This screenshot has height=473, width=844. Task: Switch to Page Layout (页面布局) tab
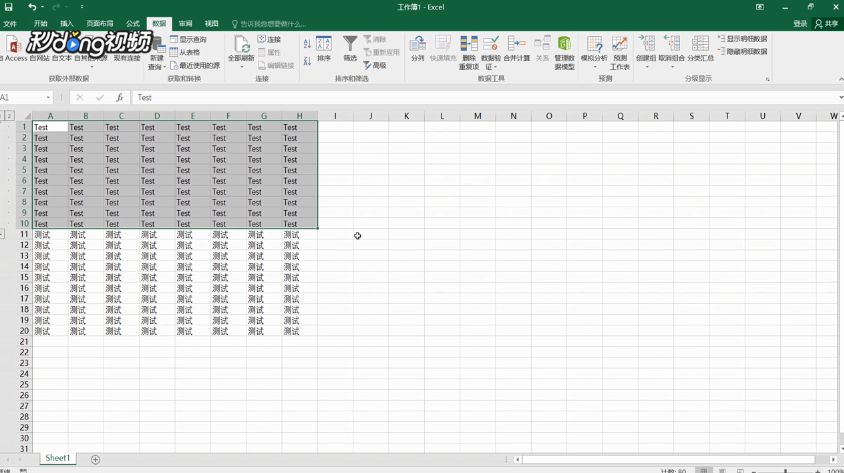point(100,24)
